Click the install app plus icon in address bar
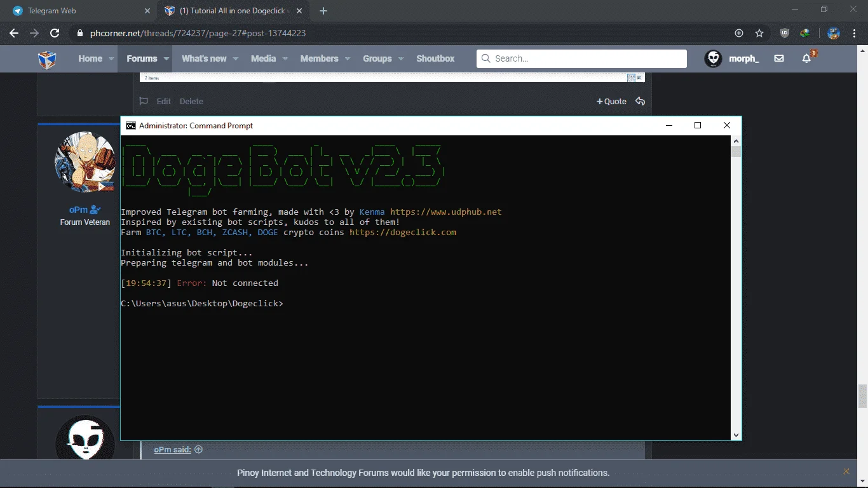Viewport: 868px width, 488px height. tap(739, 33)
